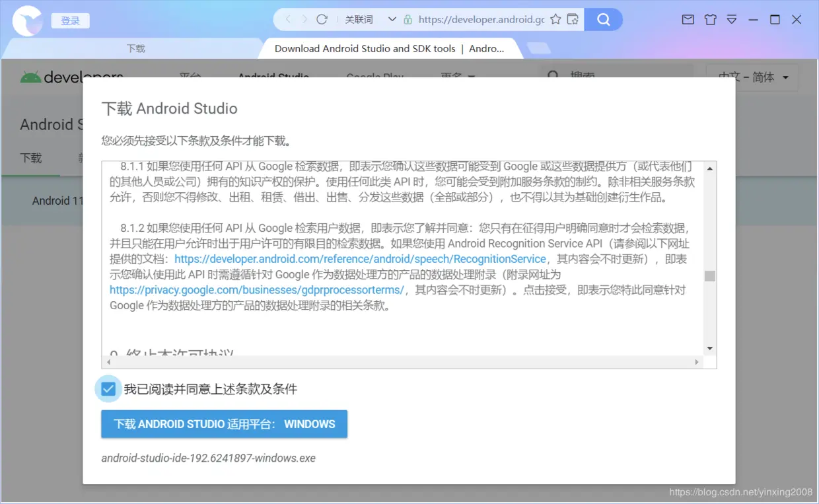Select Download Android Studio and SDK tab

(x=390, y=48)
